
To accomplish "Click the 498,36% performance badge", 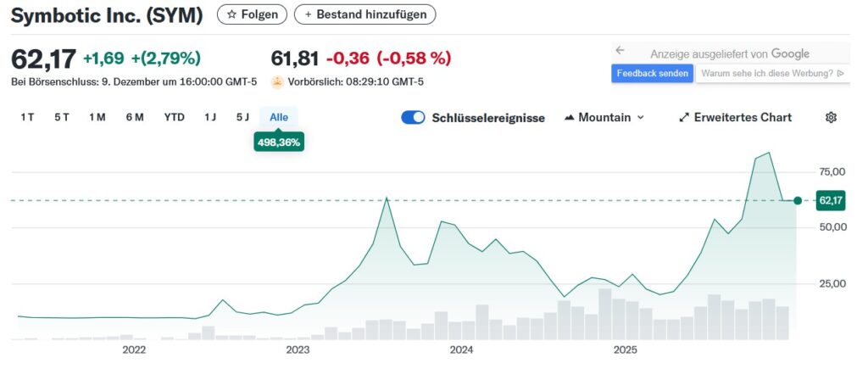I will coord(279,142).
